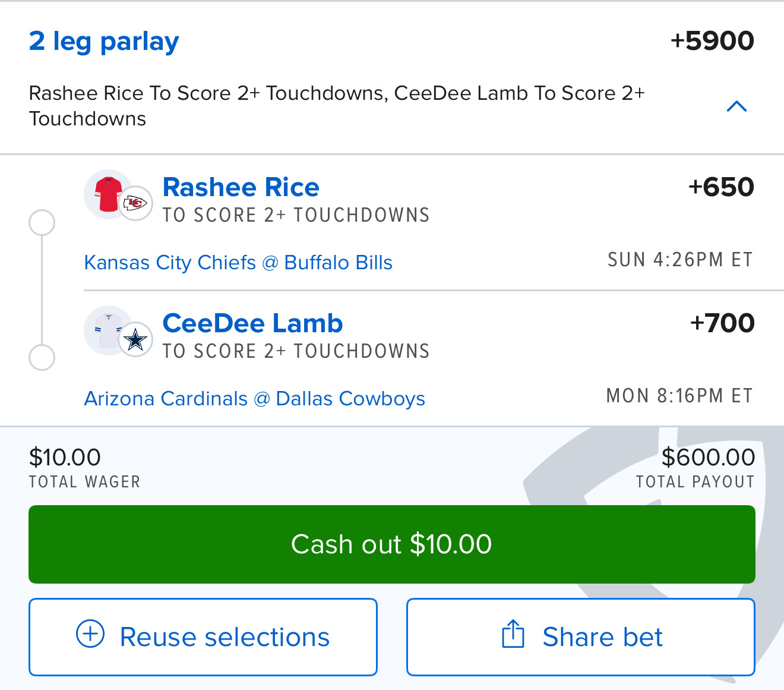Screen dimensions: 784x690
Task: Open Kansas City Chiefs @ Buffalo Bills game
Action: tap(238, 263)
